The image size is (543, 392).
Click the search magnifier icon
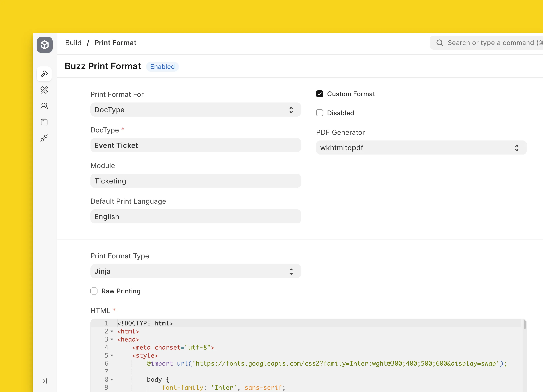point(440,43)
